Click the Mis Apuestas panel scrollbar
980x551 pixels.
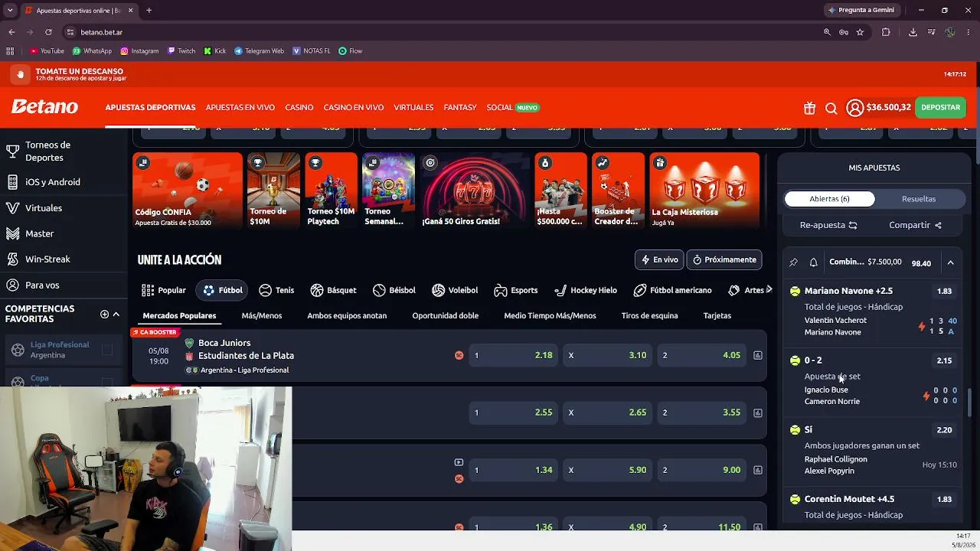969,402
